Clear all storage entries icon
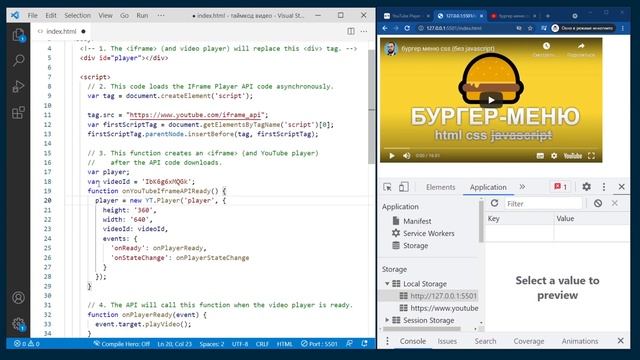 (x=598, y=203)
